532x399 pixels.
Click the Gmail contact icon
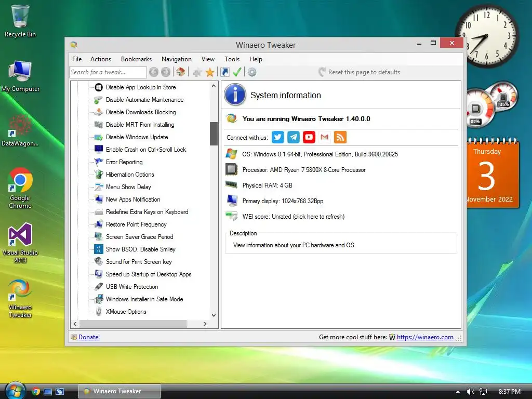pos(325,137)
